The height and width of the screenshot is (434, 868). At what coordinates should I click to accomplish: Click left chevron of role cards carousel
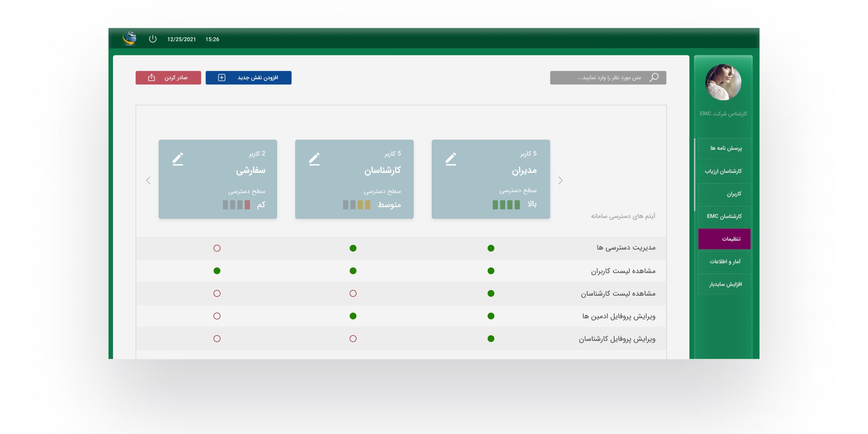[x=148, y=180]
